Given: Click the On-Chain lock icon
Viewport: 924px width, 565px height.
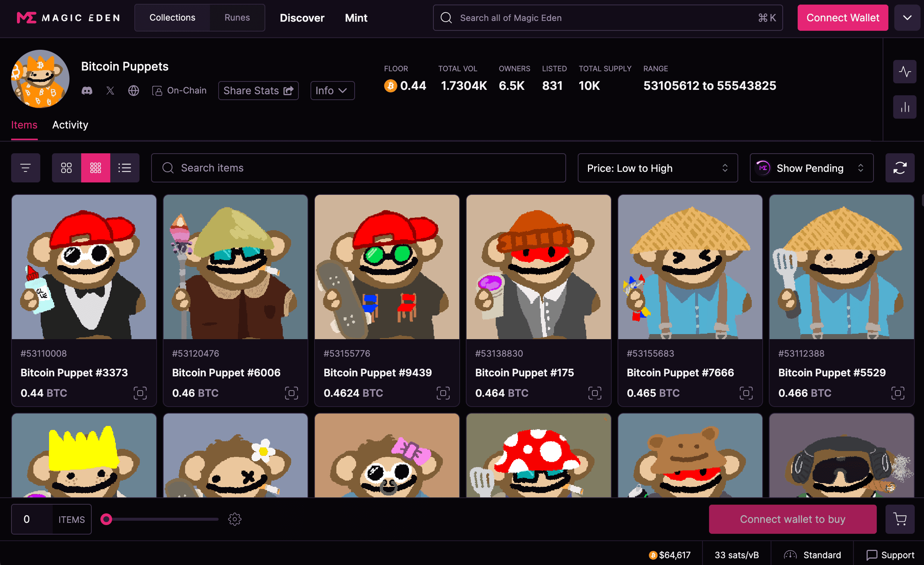Looking at the screenshot, I should click(x=157, y=91).
